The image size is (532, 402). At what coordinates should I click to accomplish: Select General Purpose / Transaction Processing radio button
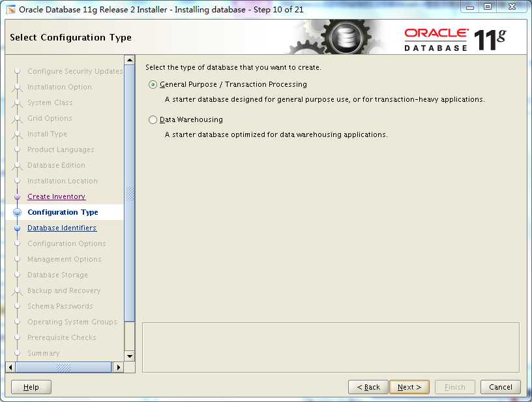(x=153, y=85)
